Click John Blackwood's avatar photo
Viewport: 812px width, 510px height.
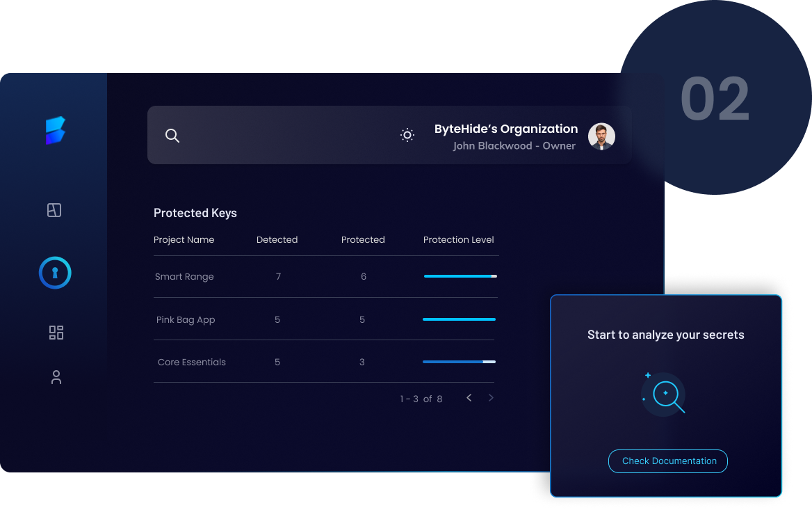601,136
